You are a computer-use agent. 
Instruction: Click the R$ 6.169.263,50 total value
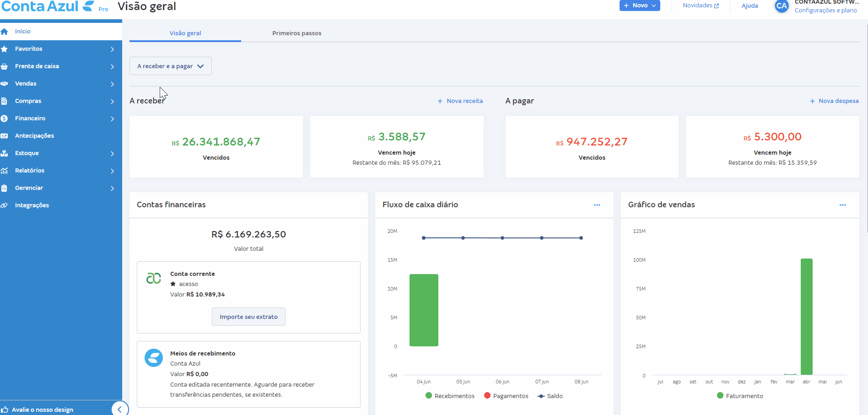click(248, 234)
